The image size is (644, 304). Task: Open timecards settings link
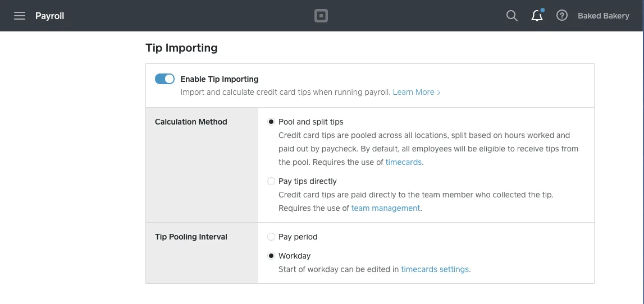pyautogui.click(x=435, y=270)
